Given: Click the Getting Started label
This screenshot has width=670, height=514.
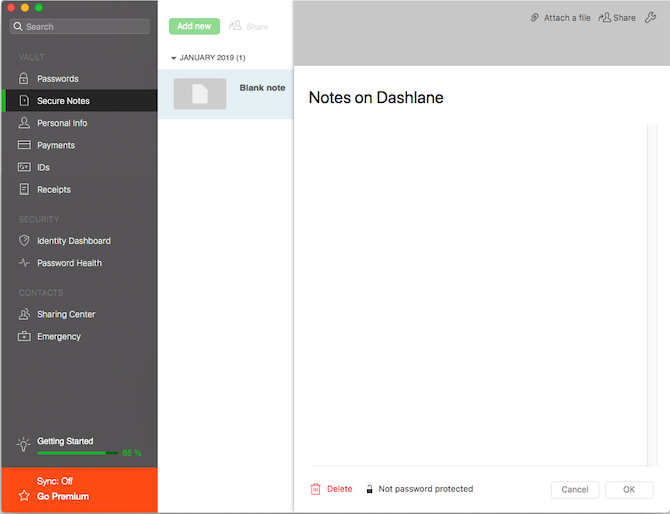Looking at the screenshot, I should 65,441.
